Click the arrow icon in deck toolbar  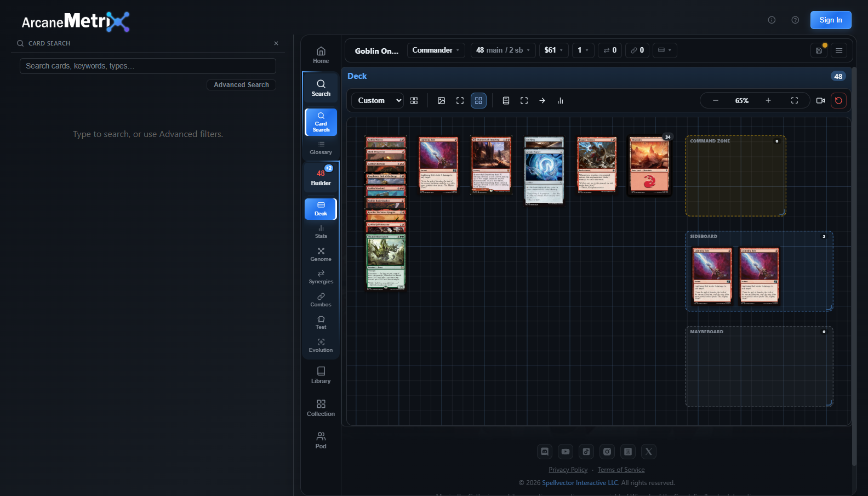pyautogui.click(x=542, y=100)
